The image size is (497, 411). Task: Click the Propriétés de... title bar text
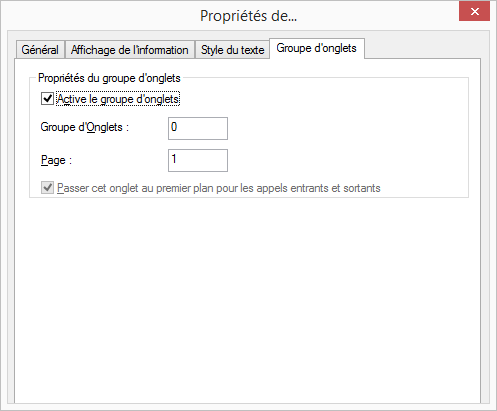248,16
